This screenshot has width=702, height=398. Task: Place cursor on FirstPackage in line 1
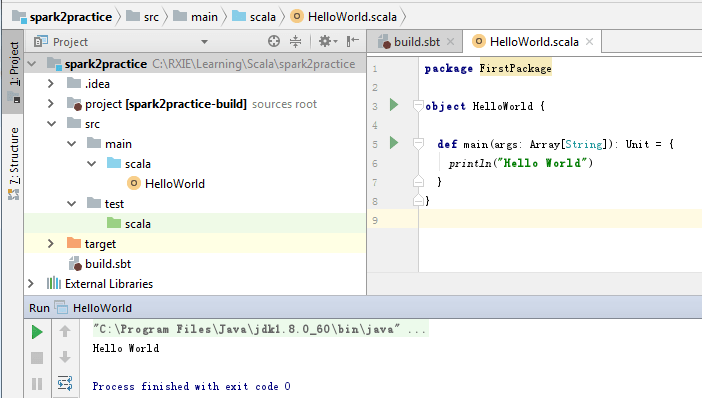point(515,68)
